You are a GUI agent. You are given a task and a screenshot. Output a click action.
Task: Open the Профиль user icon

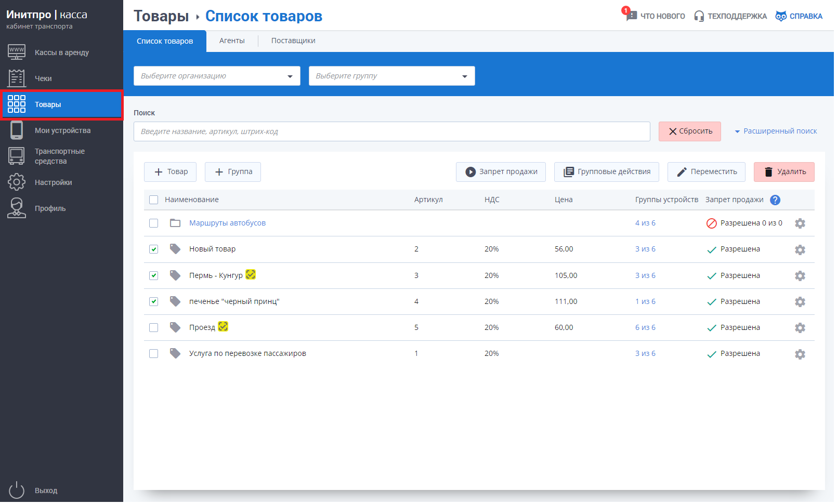point(17,208)
